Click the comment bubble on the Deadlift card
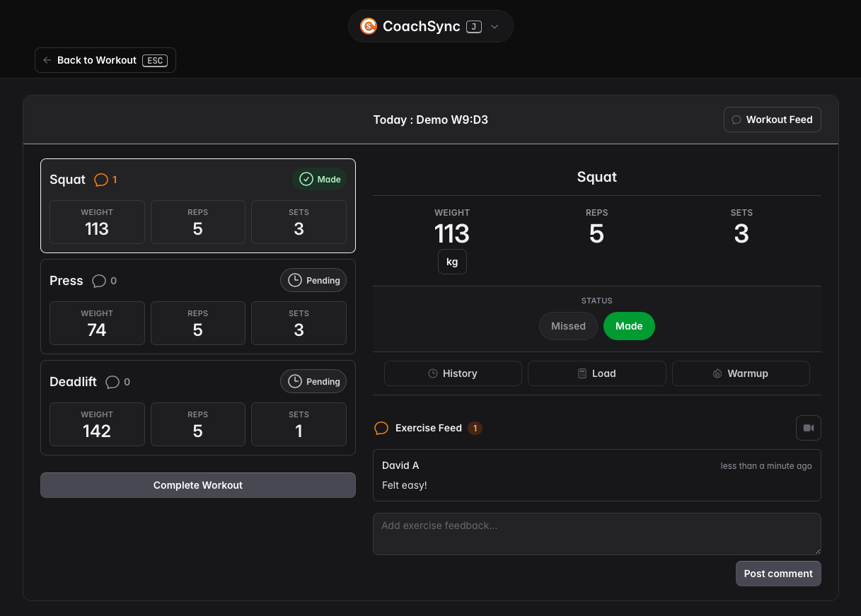 (112, 381)
